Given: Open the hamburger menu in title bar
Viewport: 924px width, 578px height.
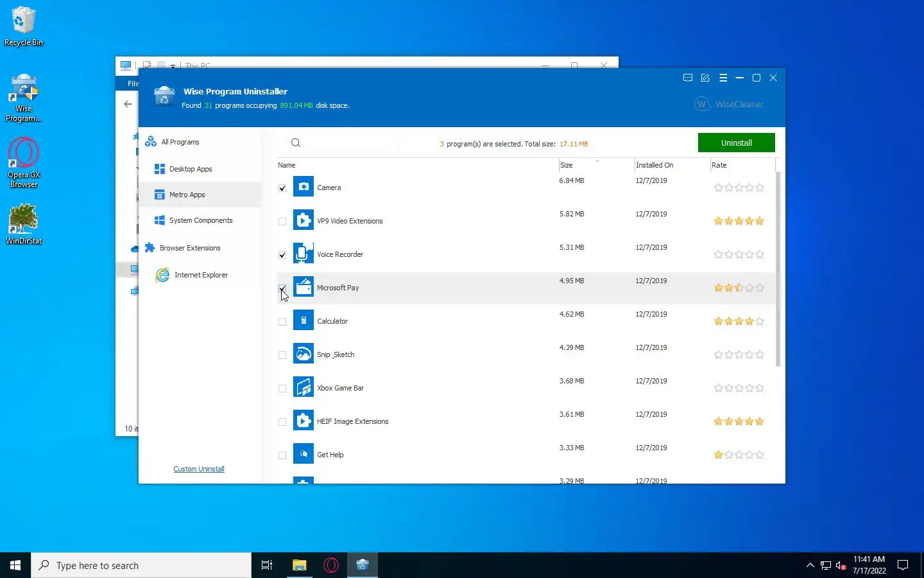Looking at the screenshot, I should pyautogui.click(x=723, y=78).
